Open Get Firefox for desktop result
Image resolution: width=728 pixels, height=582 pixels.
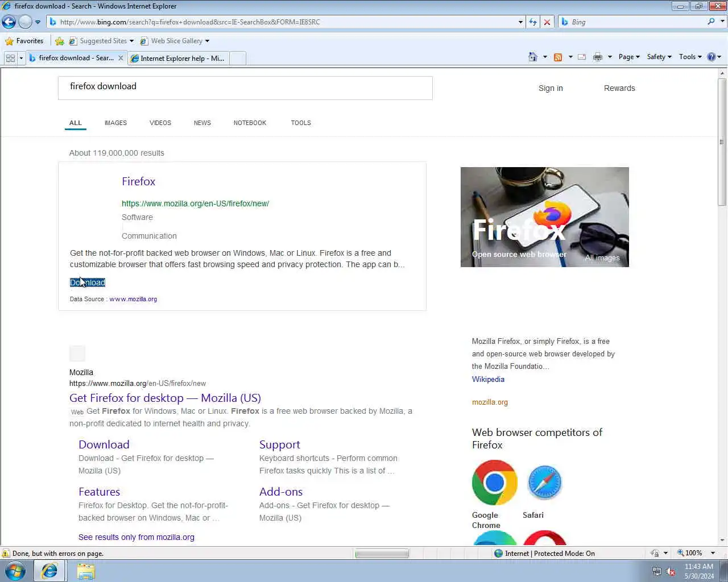point(165,398)
